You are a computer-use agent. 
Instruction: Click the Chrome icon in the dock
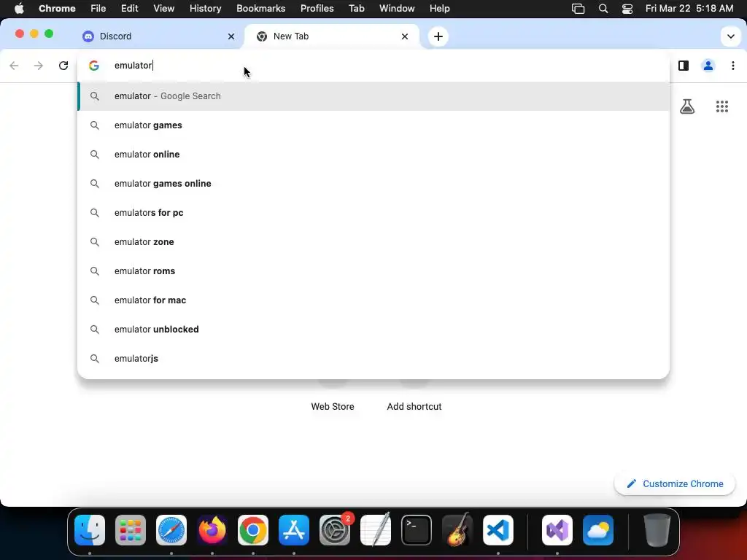(253, 530)
